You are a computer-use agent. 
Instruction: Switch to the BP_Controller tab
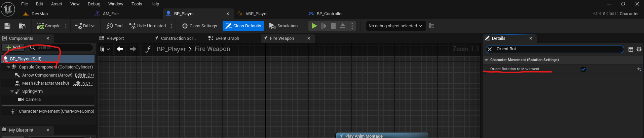point(330,14)
